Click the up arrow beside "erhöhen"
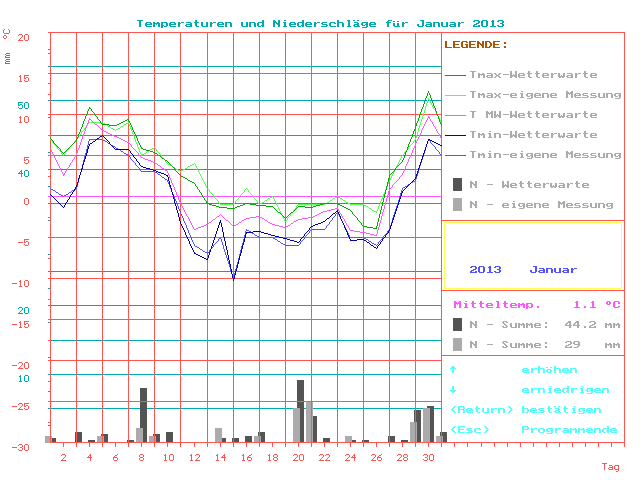The width and height of the screenshot is (640, 480). pos(453,370)
